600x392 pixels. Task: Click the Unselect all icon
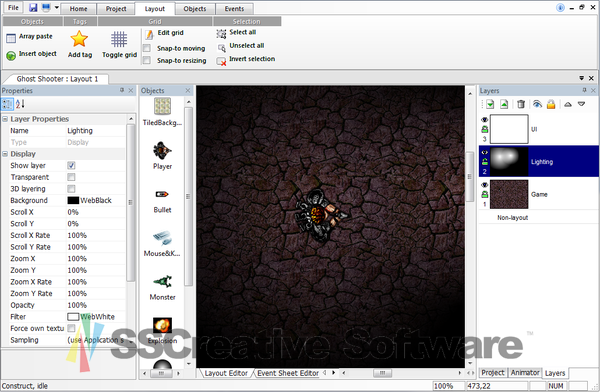click(222, 48)
